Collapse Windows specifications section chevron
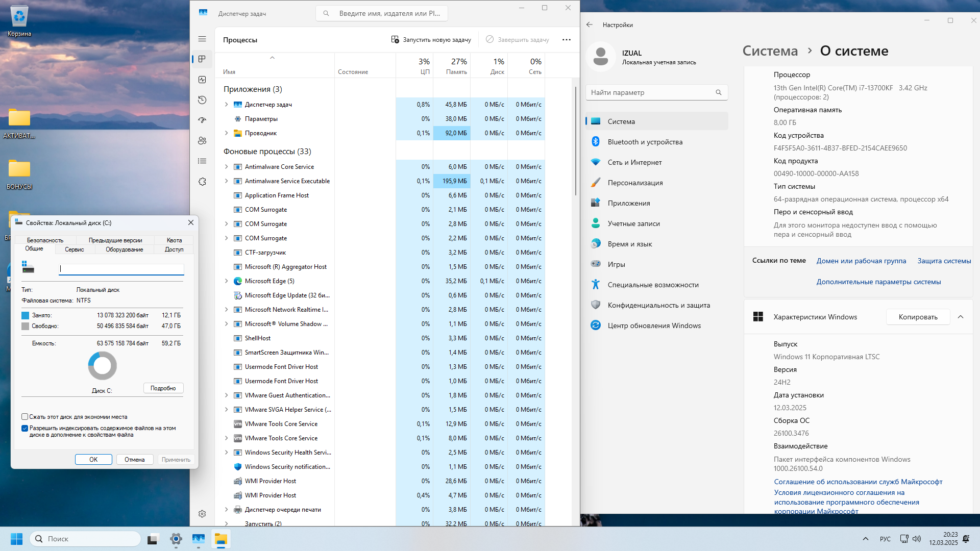This screenshot has width=980, height=551. click(x=960, y=317)
